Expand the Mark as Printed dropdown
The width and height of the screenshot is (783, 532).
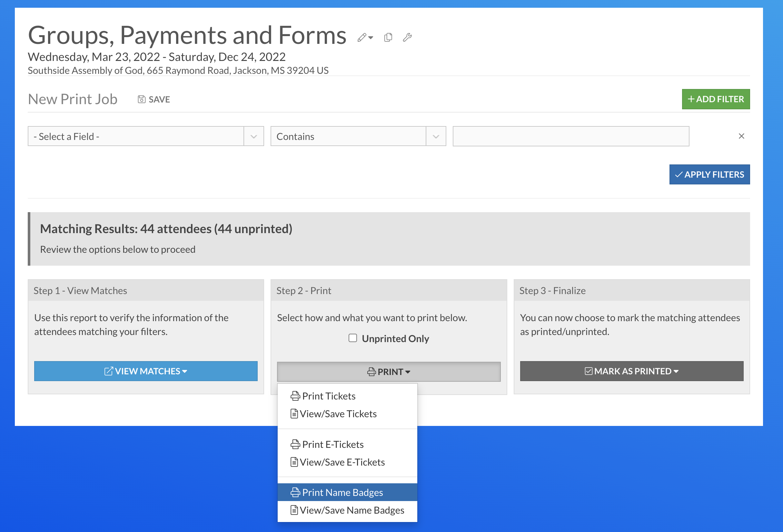click(631, 371)
